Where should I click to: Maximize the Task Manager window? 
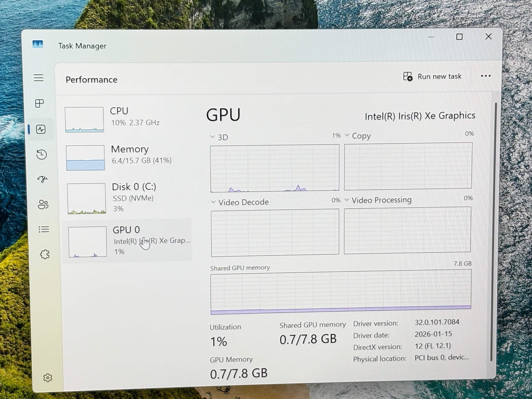point(459,37)
